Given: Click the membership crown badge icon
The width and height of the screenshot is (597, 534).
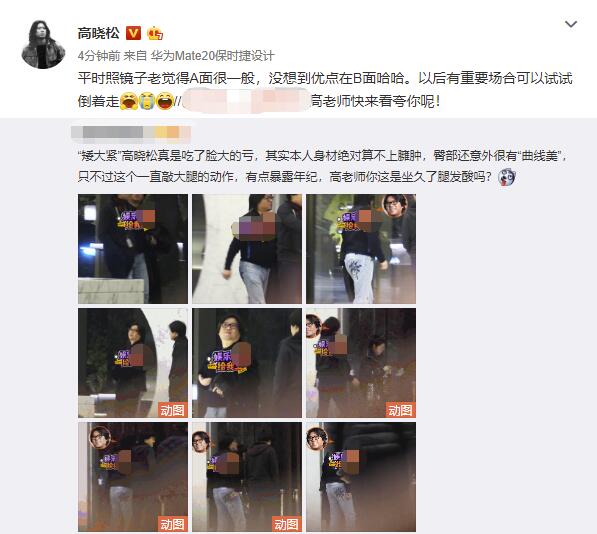Looking at the screenshot, I should pyautogui.click(x=155, y=33).
